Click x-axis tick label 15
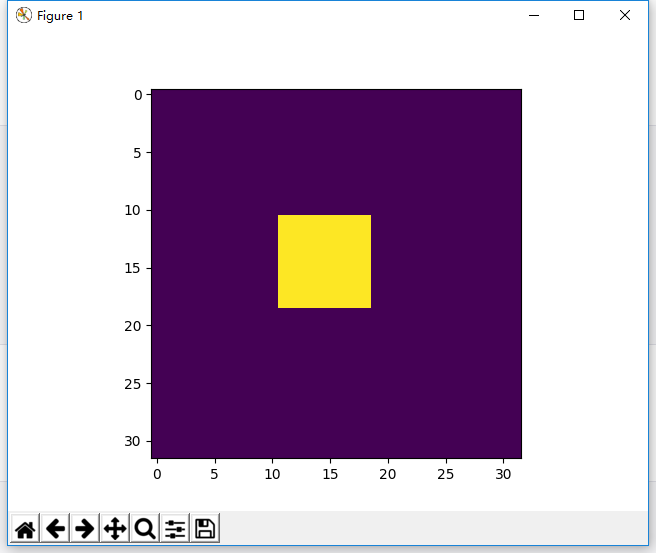This screenshot has height=553, width=656. pos(330,474)
